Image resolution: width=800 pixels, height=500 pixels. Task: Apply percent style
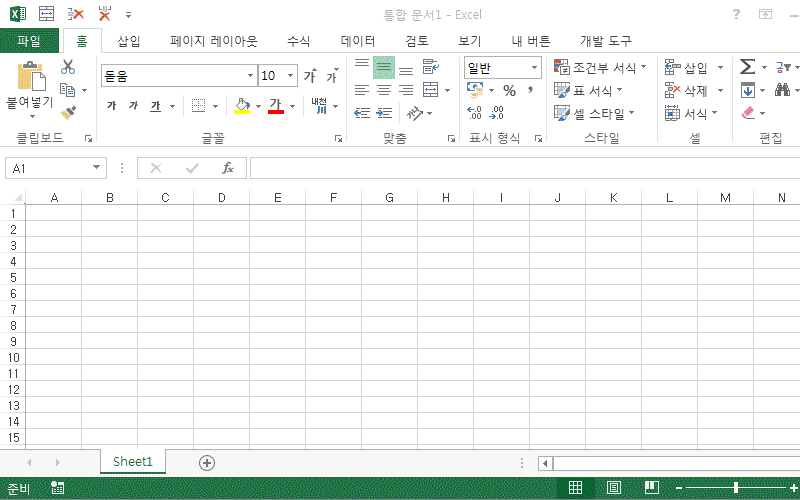coord(509,91)
